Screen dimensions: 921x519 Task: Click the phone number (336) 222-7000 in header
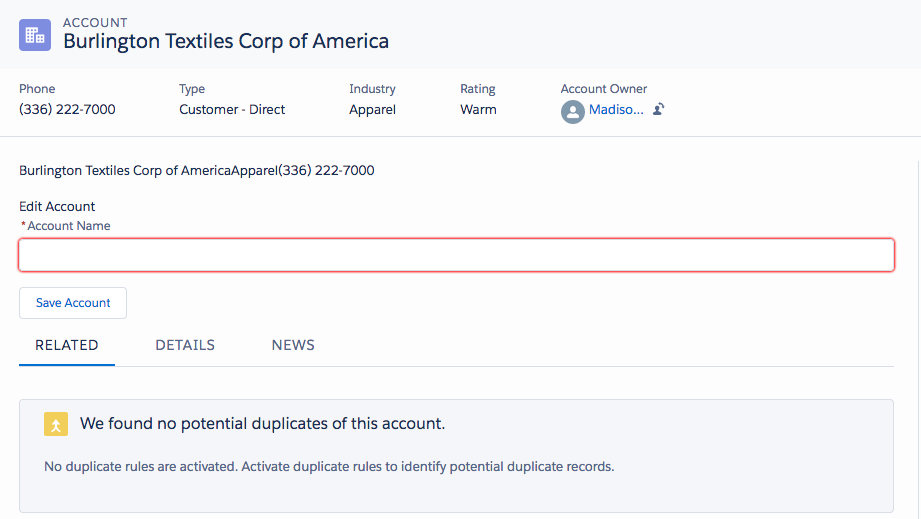pos(67,110)
